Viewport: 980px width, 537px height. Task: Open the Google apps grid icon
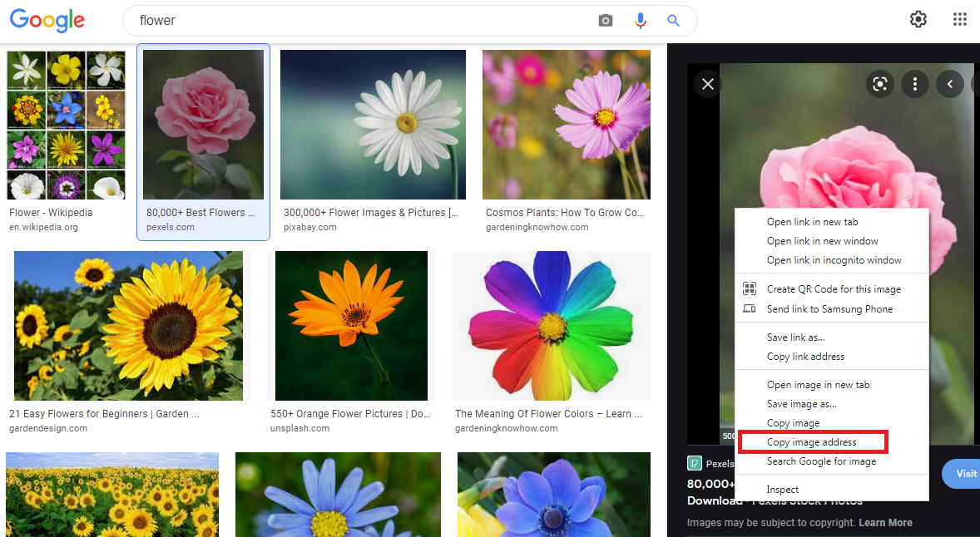point(960,19)
